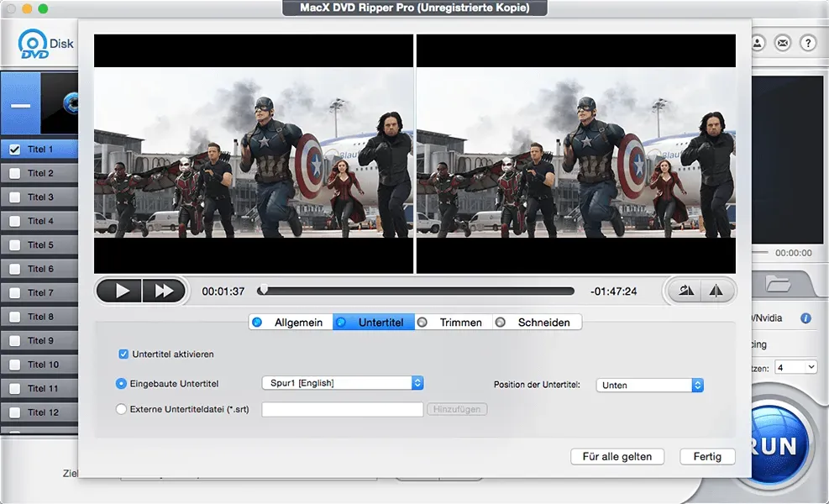Switch to the Schneiden tab
Screen dimensions: 829x504
538,322
